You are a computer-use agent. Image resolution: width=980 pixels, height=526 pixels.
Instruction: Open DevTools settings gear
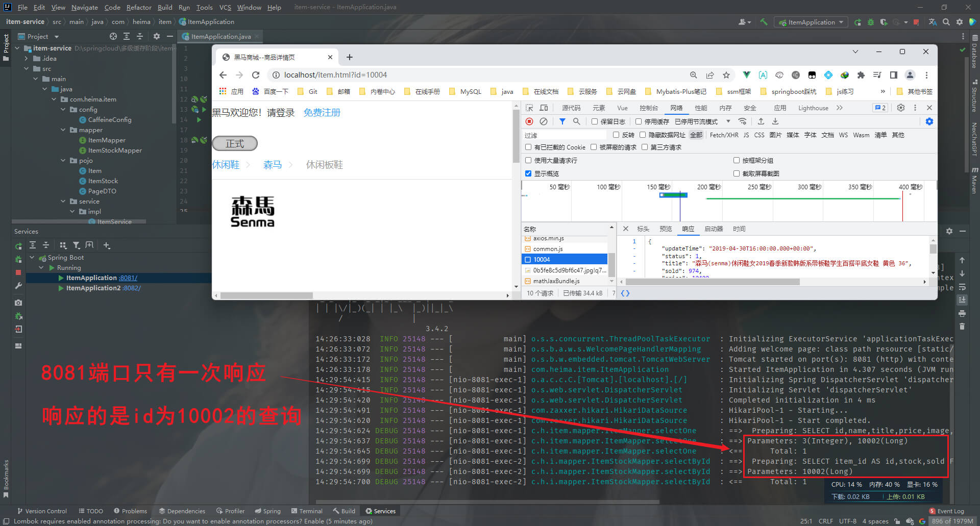(x=901, y=108)
